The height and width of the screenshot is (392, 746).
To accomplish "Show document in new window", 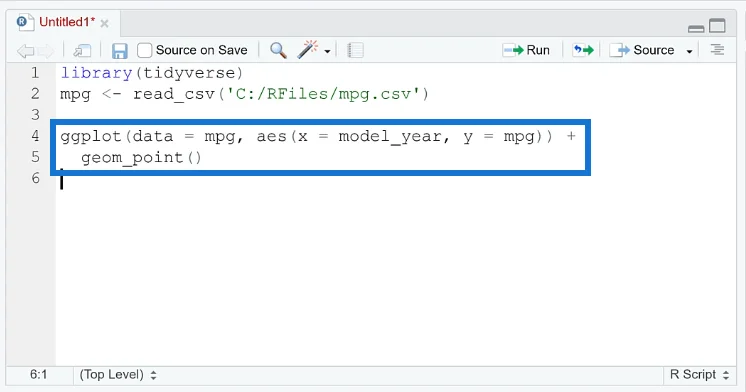I will pyautogui.click(x=82, y=50).
